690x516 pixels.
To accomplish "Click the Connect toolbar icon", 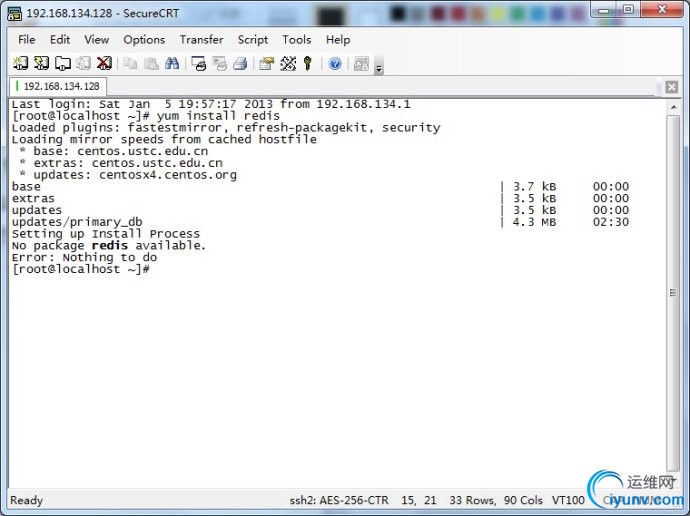I will click(x=20, y=63).
